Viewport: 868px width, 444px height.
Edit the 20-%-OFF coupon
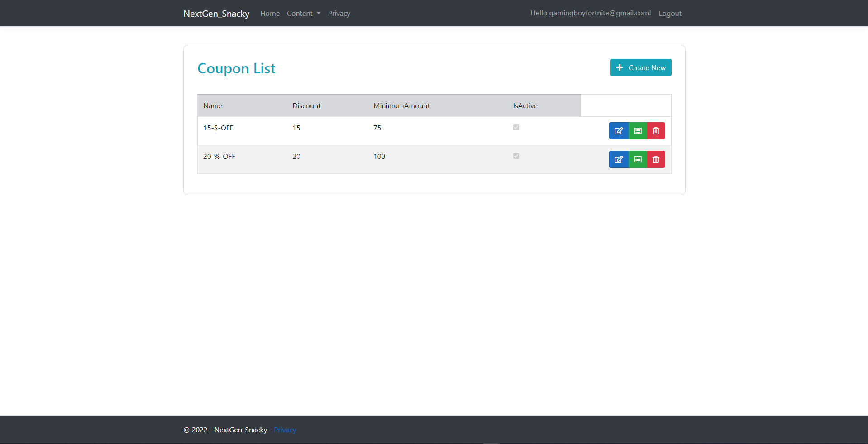coord(619,159)
